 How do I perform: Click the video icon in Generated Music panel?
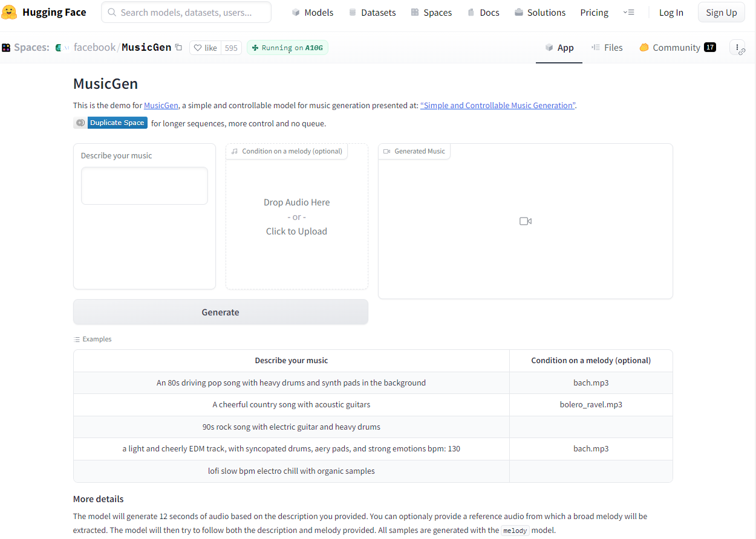[x=526, y=221]
